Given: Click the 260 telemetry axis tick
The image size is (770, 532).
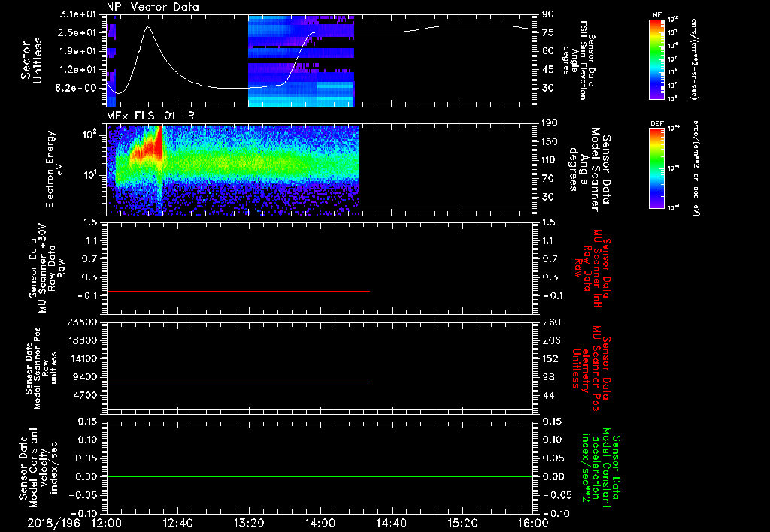Looking at the screenshot, I should coord(551,322).
